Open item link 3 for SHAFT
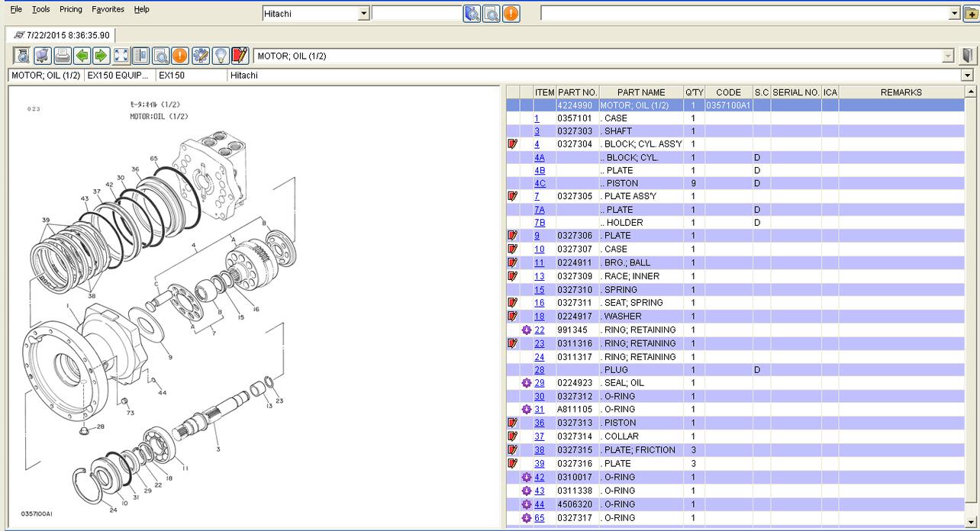Viewport: 980px width, 531px height. (537, 131)
